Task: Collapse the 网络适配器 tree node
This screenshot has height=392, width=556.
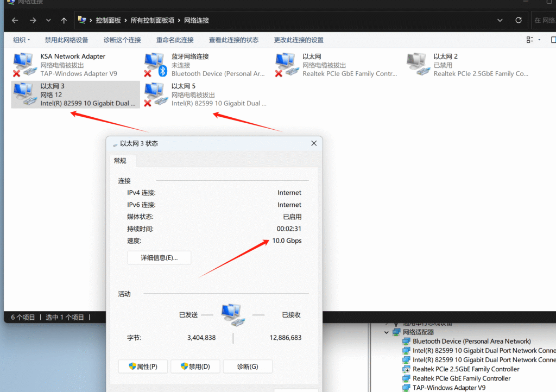Action: coord(387,332)
